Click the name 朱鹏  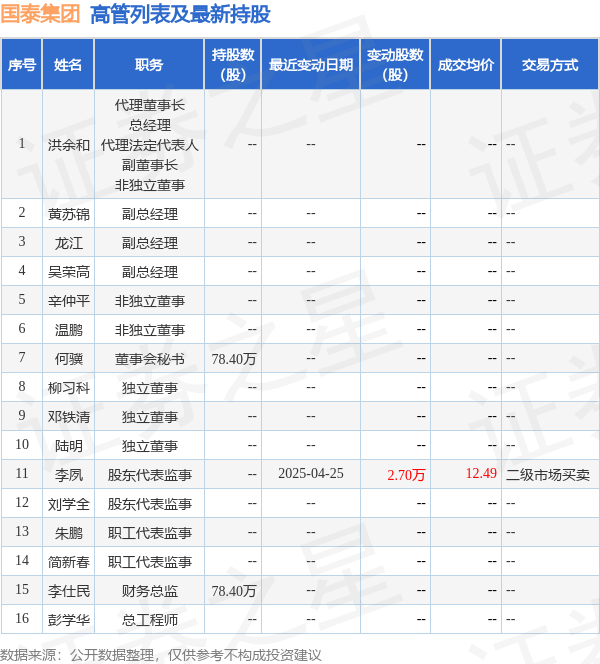click(69, 533)
